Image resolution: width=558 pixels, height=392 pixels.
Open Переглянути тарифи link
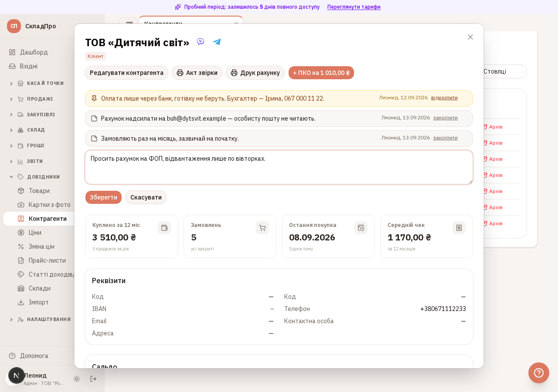coord(354,7)
